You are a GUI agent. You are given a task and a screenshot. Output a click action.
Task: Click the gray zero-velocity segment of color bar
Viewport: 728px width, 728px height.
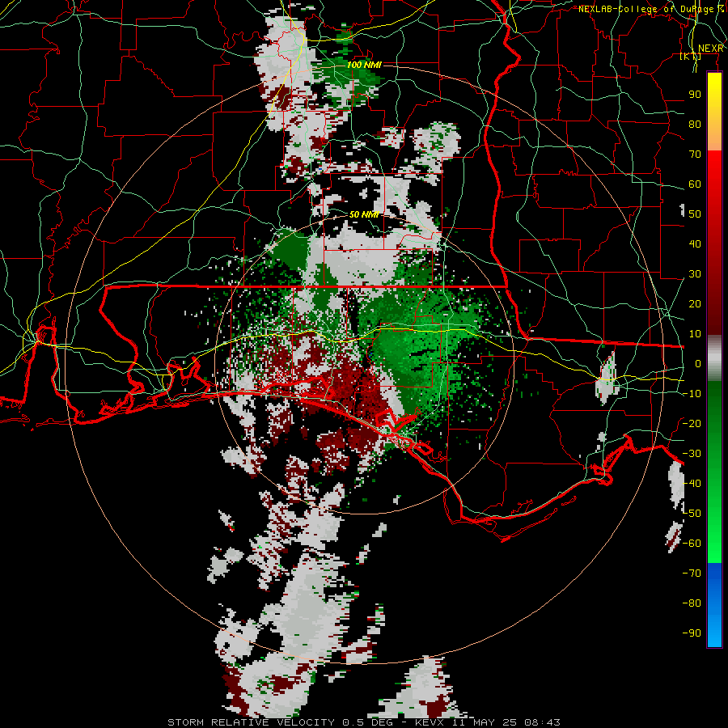click(x=714, y=358)
